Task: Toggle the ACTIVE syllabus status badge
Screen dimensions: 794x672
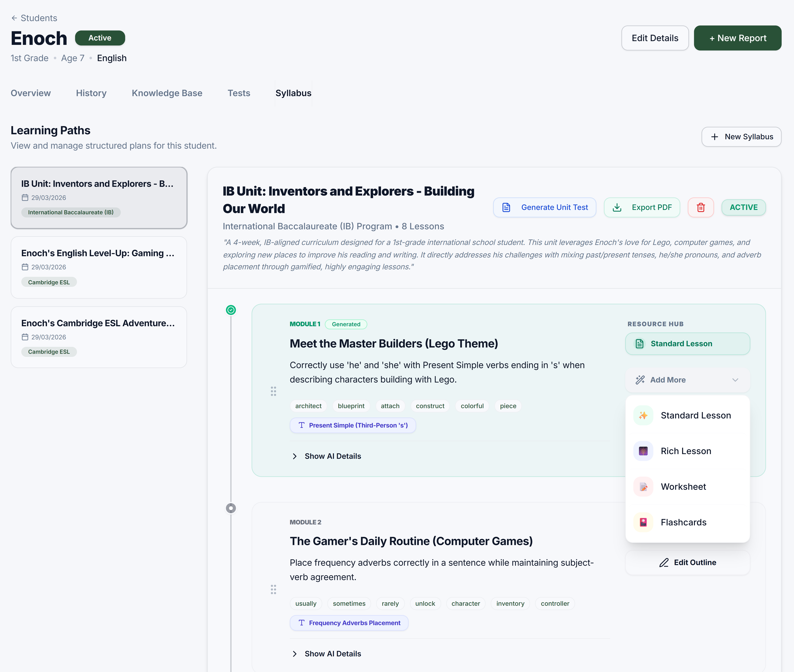Action: point(743,207)
